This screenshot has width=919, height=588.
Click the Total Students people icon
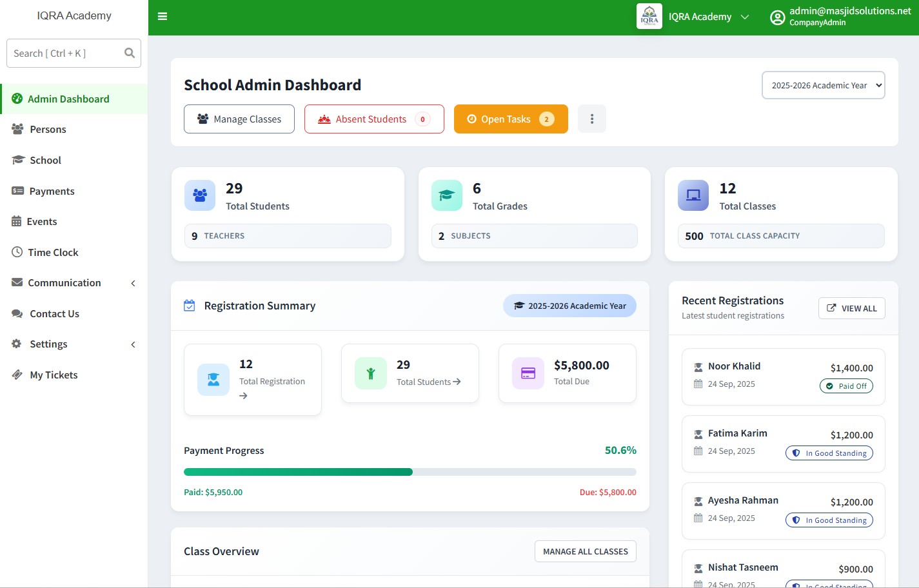point(200,195)
